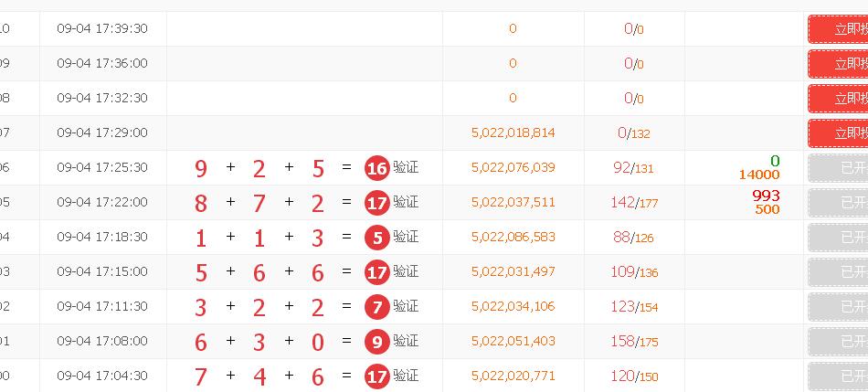868x392 pixels.
Task: Click the red result badge showing 5
Action: [x=376, y=238]
